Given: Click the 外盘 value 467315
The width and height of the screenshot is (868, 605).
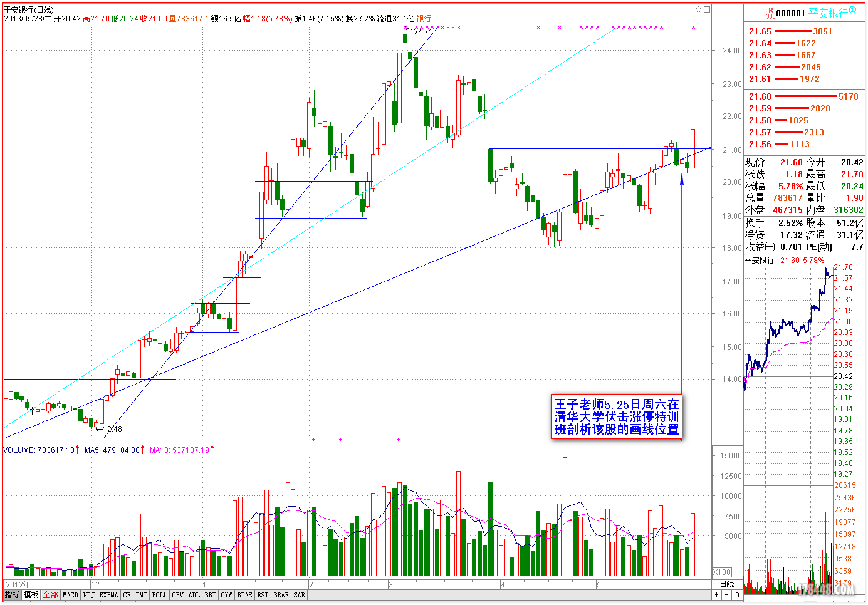Looking at the screenshot, I should (x=788, y=210).
